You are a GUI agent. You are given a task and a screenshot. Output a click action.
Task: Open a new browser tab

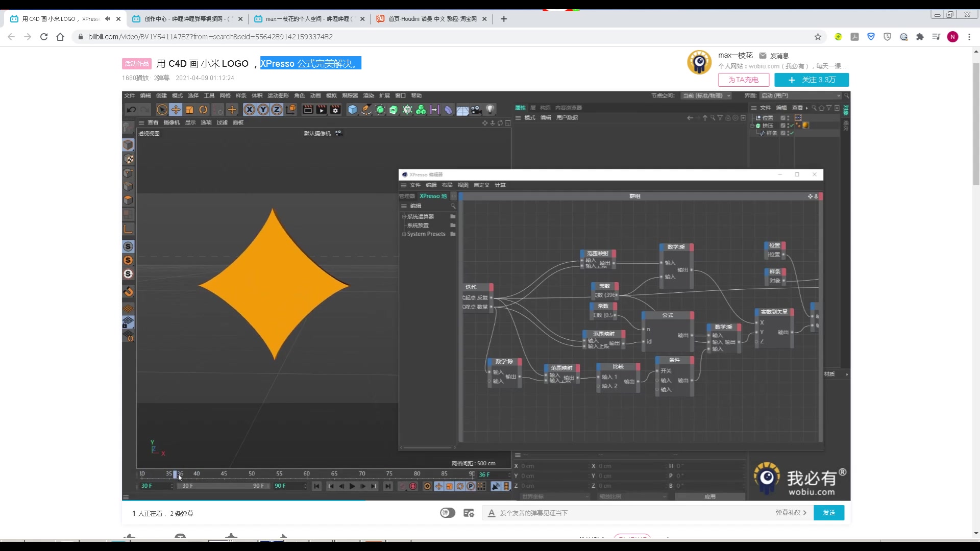(x=504, y=19)
